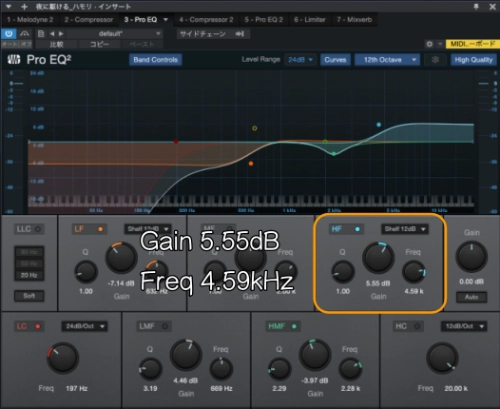This screenshot has height=409, width=500.
Task: Select the orange LF node on EQ graph
Action: coord(251,164)
